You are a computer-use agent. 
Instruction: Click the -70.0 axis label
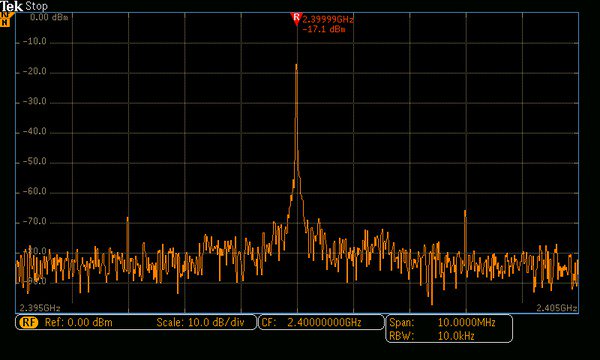pos(34,222)
